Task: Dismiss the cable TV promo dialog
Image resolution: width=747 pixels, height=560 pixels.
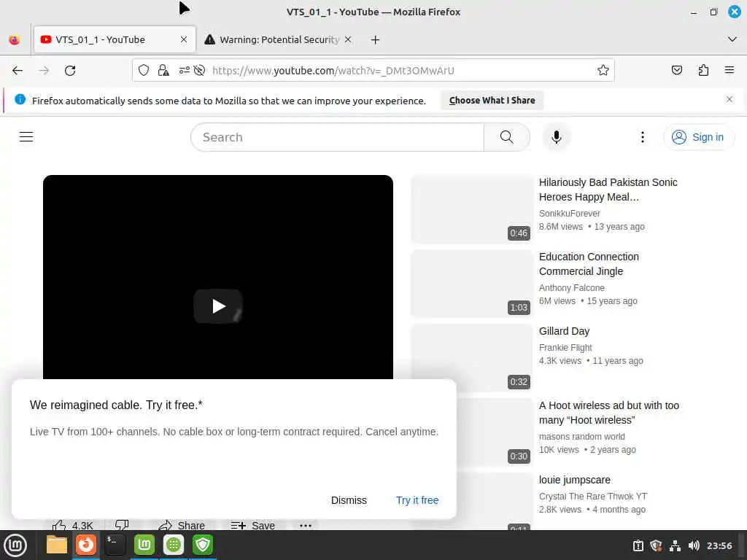Action: pos(349,500)
